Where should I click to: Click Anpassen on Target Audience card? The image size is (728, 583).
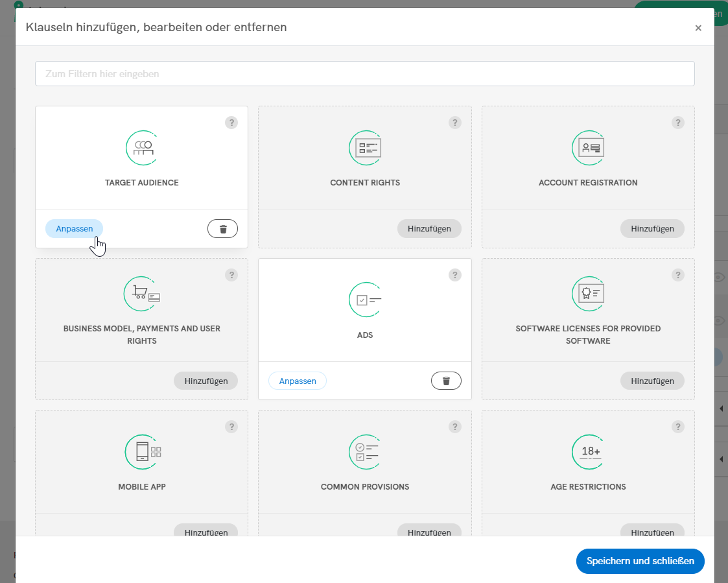[75, 229]
